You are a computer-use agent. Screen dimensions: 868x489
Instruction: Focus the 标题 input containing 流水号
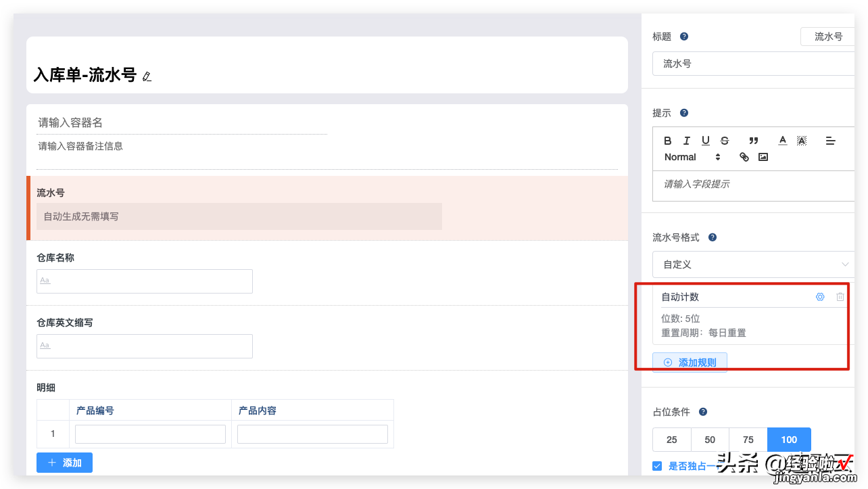[753, 64]
